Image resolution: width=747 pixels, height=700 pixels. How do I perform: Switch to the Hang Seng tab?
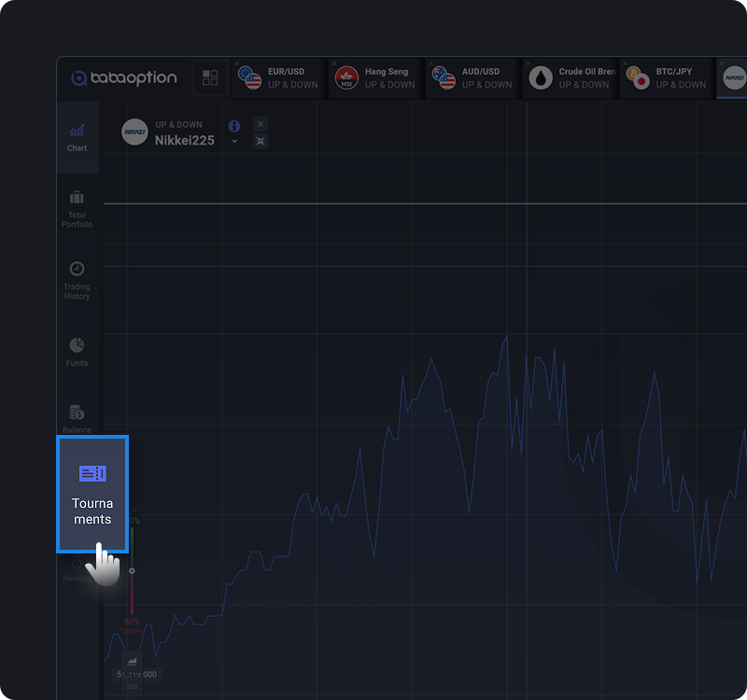[376, 78]
